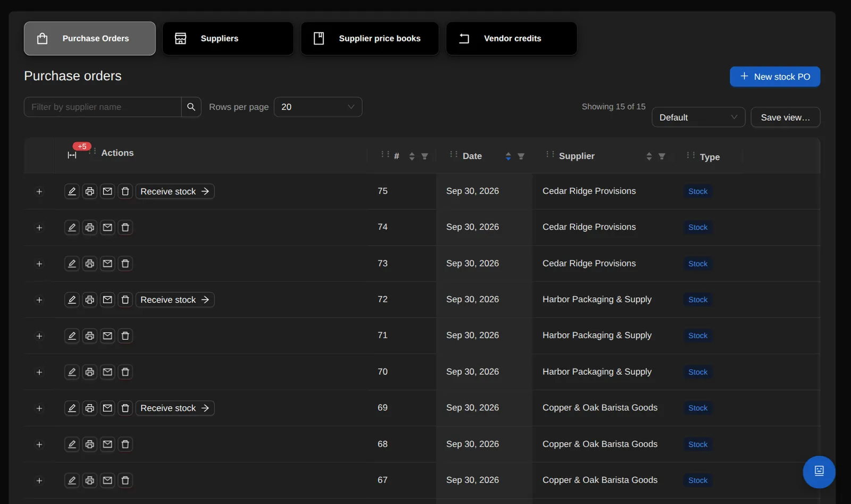Screen dimensions: 851x504
Task: Edit purchase order 70
Action: coord(72,372)
